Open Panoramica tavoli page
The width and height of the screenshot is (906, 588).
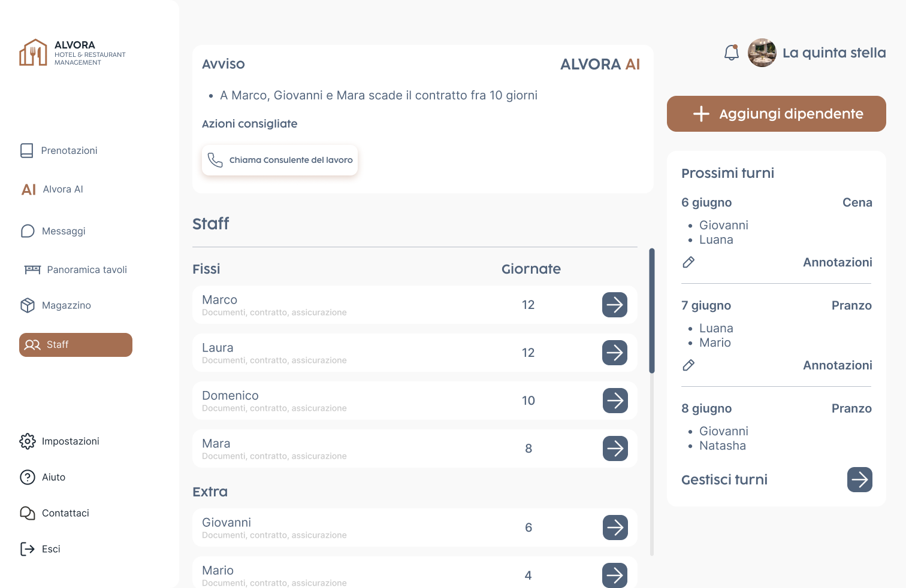(86, 269)
